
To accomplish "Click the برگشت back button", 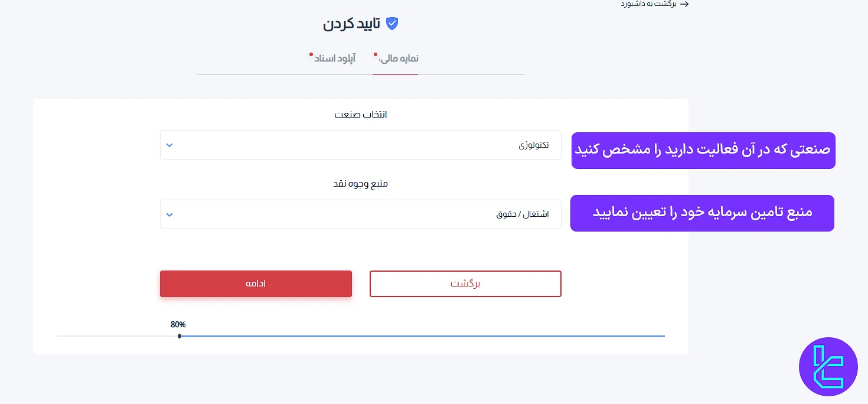I will pos(465,284).
